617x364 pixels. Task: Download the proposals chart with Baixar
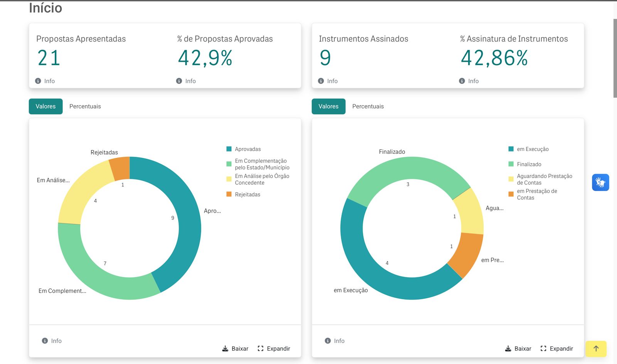[235, 349]
